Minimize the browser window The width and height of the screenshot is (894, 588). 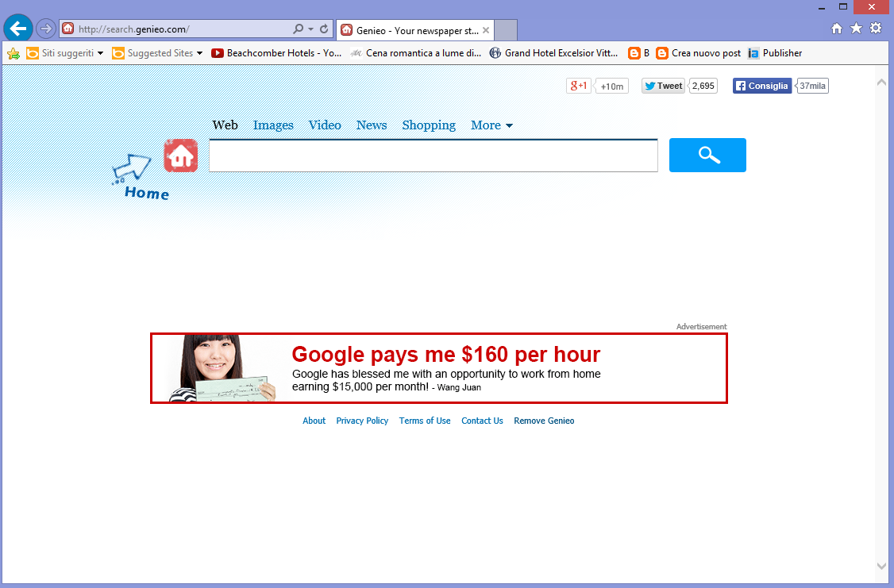click(822, 7)
